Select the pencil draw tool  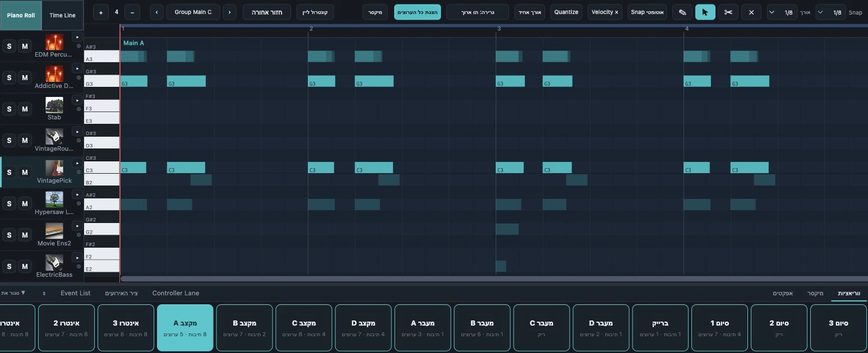[682, 12]
